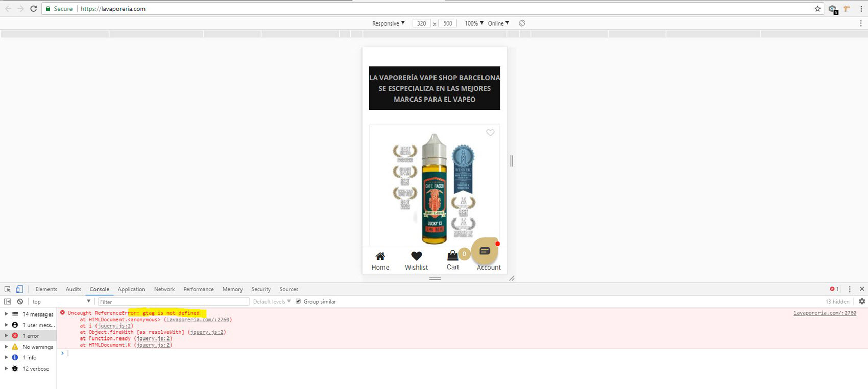Switch to the Audits tab

click(74, 289)
